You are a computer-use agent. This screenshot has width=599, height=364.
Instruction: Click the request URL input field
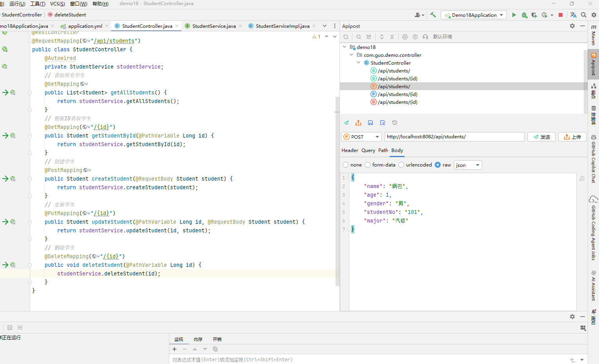pyautogui.click(x=454, y=137)
